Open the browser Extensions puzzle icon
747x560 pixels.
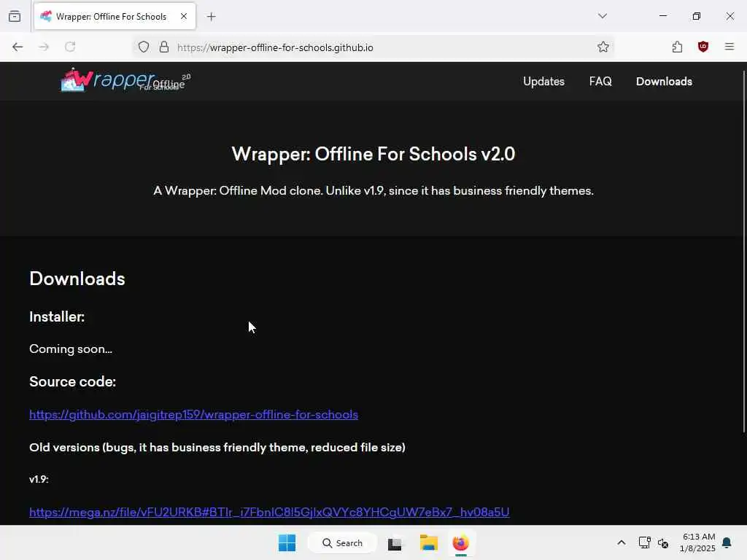(677, 47)
